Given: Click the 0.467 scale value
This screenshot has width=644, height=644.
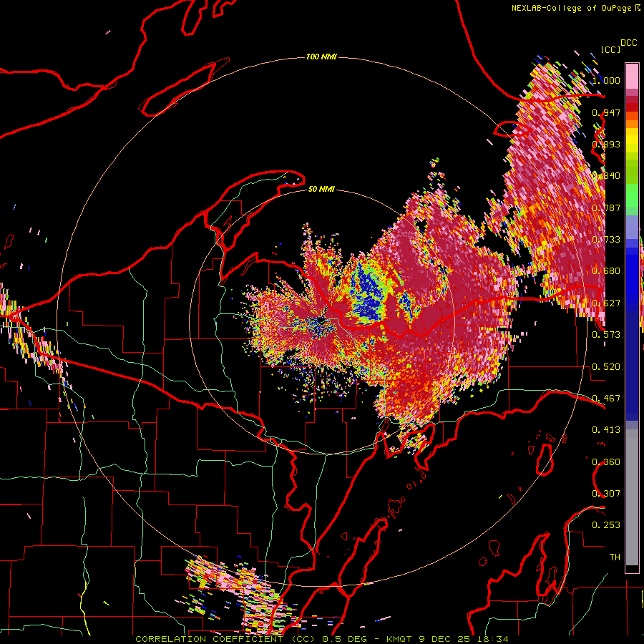Looking at the screenshot, I should point(606,399).
